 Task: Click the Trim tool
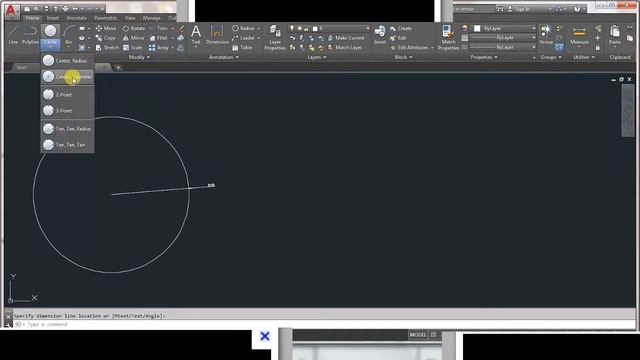(x=159, y=28)
